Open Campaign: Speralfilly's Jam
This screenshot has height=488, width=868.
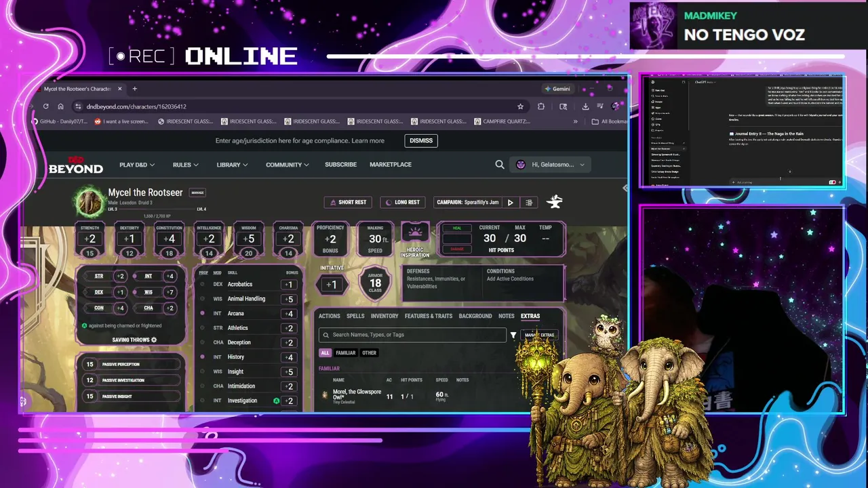468,202
